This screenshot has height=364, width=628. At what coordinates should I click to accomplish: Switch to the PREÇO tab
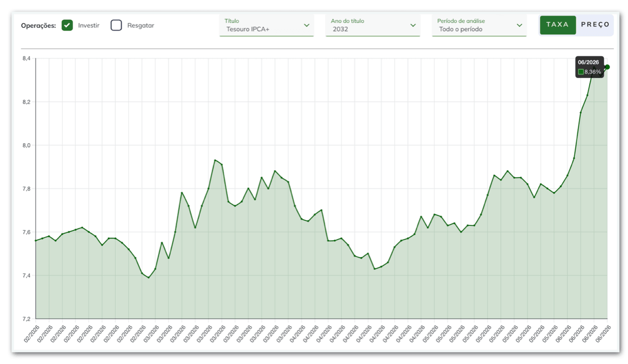(595, 25)
